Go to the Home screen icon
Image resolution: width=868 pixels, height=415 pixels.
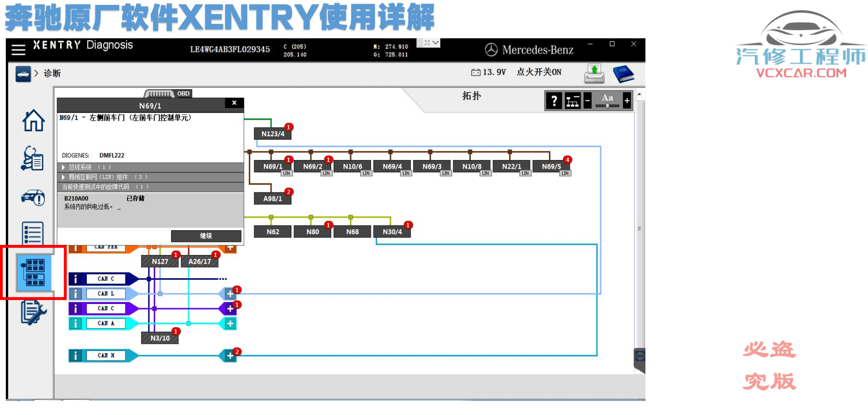click(x=33, y=120)
